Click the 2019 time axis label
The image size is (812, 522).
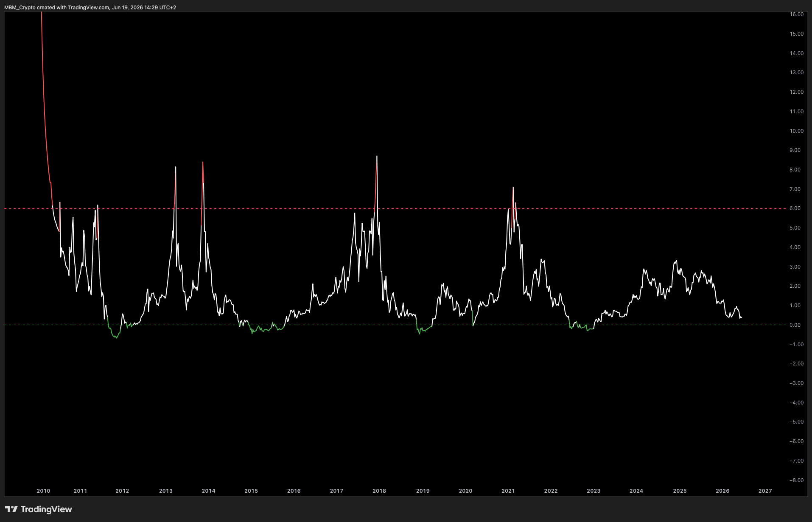(x=423, y=491)
